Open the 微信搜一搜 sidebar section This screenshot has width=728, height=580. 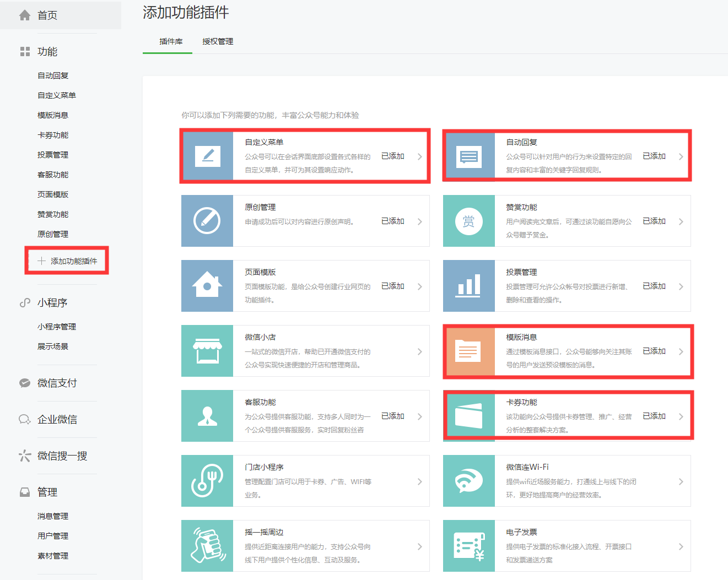[62, 456]
